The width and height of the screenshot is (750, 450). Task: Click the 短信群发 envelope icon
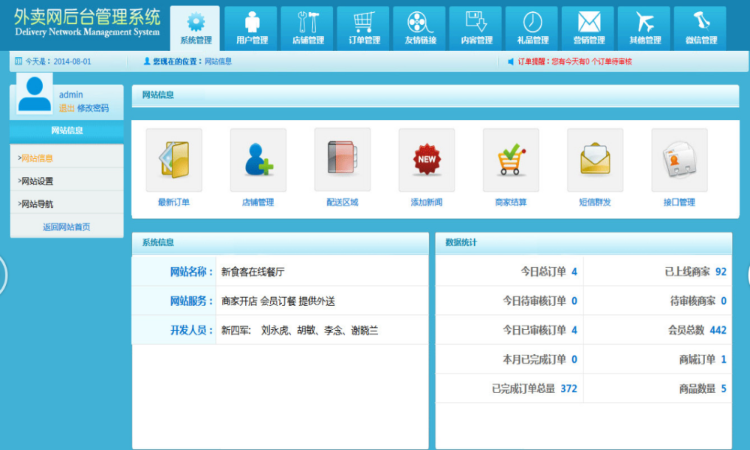pos(594,160)
